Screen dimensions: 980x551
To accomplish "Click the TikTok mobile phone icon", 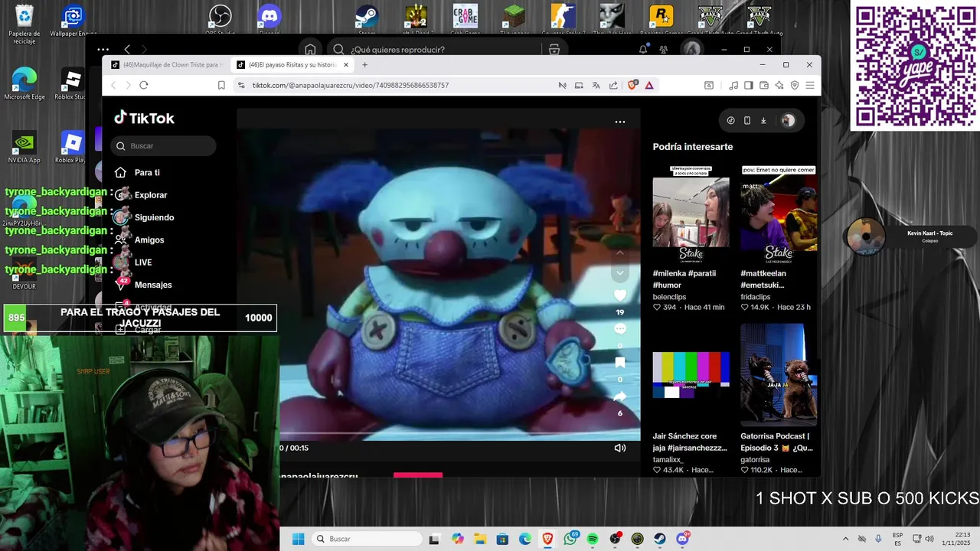I will (x=747, y=120).
